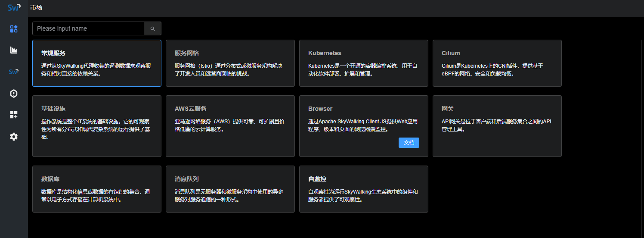Open the AWS云服务 card
Screen dimensions: 644x238
pos(230,126)
